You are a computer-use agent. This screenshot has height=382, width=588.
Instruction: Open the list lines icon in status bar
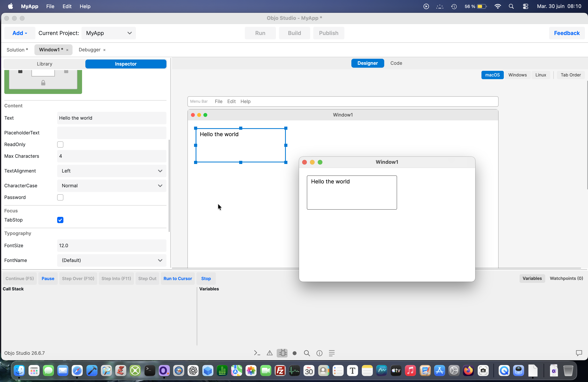click(x=332, y=353)
